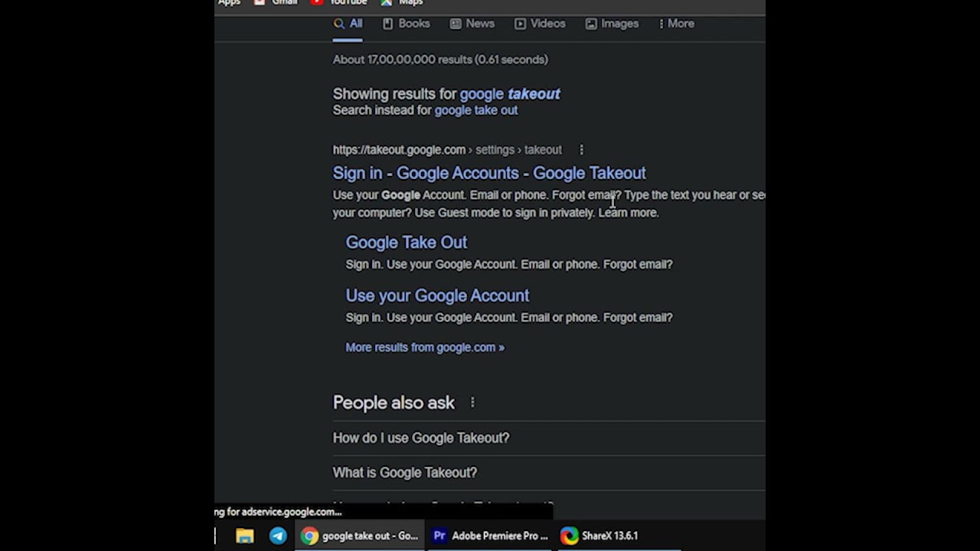Open Adobe Premiere Pro from the taskbar
980x551 pixels.
click(491, 536)
